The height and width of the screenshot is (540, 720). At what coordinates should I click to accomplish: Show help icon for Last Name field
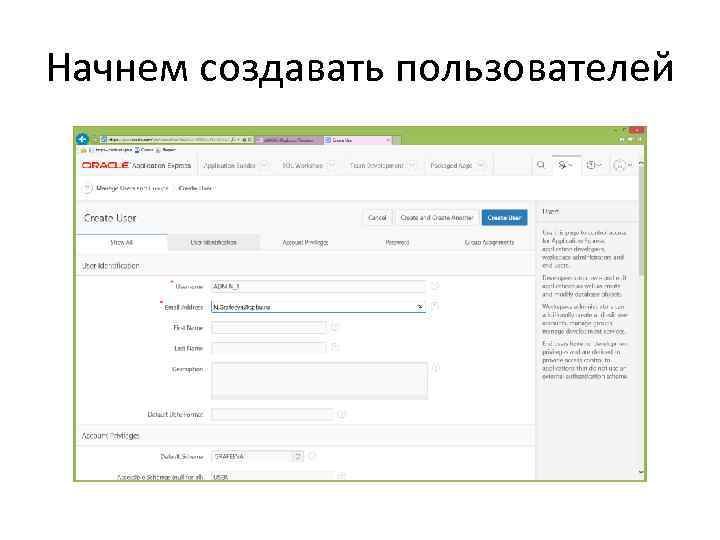[x=335, y=347]
